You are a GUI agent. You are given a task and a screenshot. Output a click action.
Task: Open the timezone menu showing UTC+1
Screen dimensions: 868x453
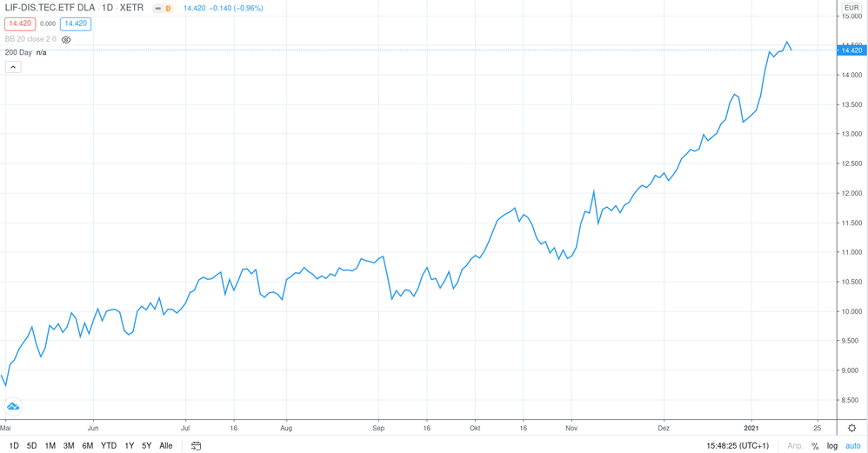[738, 446]
